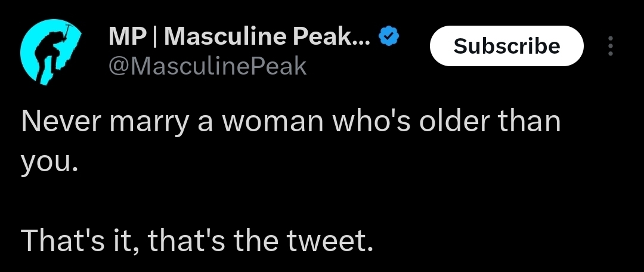The height and width of the screenshot is (272, 644).
Task: Tap the word 'tweet.' in the final line
Action: click(330, 241)
